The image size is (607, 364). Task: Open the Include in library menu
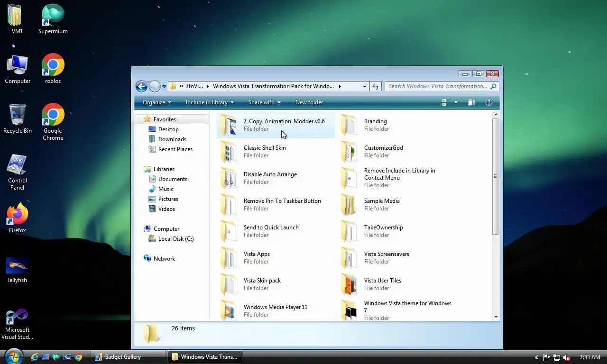pyautogui.click(x=210, y=102)
